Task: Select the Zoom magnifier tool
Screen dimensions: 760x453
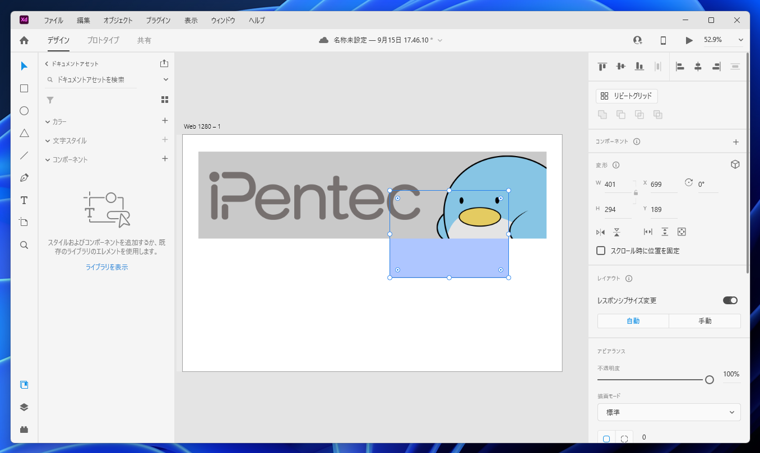Action: [24, 245]
